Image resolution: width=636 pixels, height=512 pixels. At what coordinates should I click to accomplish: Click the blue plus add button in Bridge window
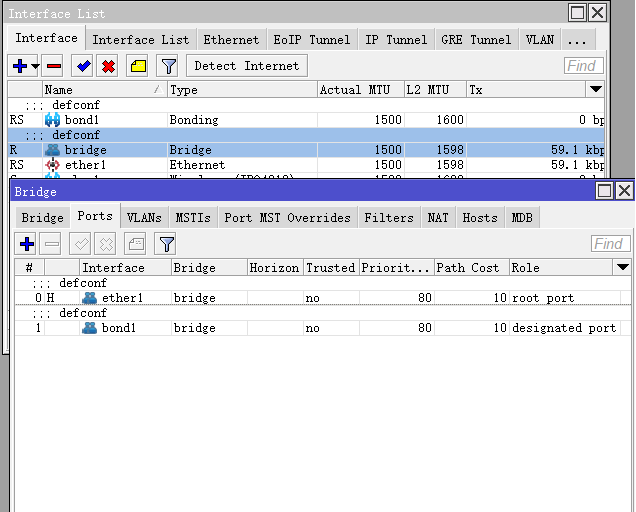(27, 243)
